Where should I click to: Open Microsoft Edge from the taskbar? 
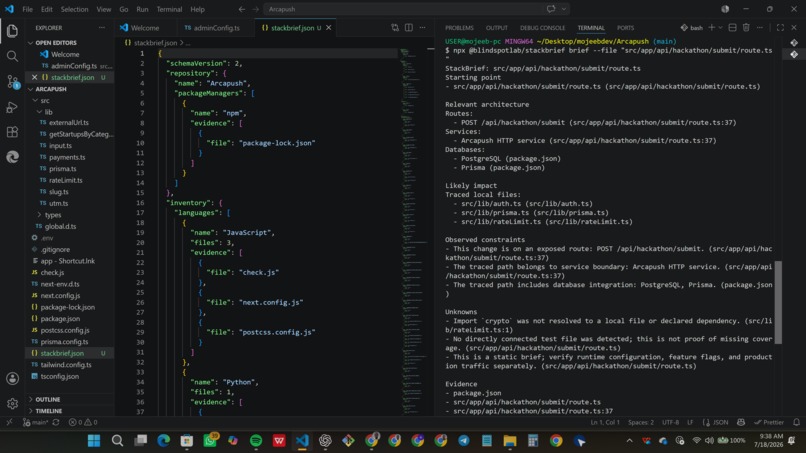click(x=163, y=441)
